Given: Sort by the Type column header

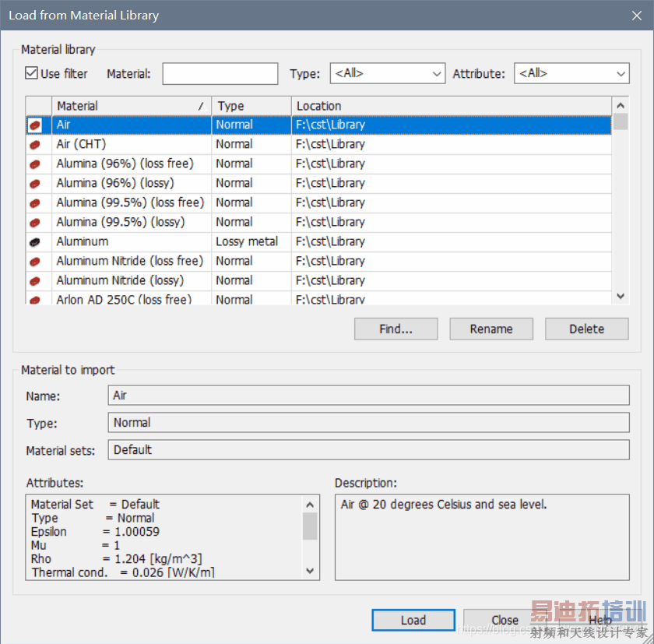Looking at the screenshot, I should [x=251, y=106].
